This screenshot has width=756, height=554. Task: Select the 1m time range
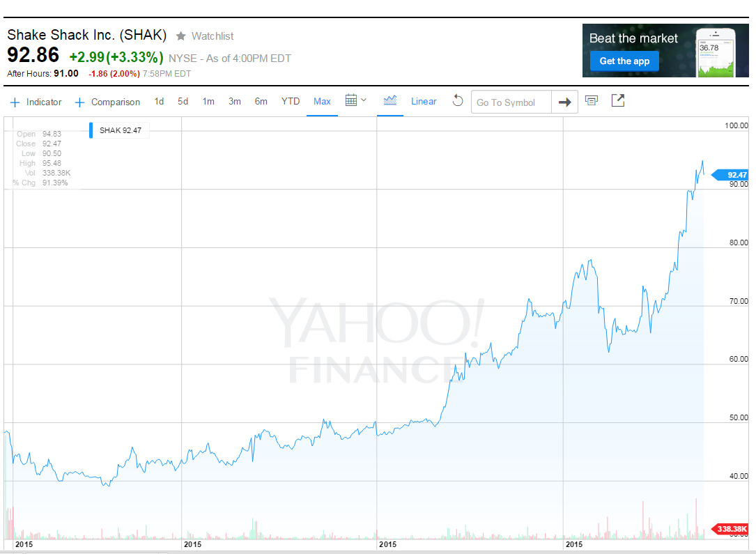(208, 102)
